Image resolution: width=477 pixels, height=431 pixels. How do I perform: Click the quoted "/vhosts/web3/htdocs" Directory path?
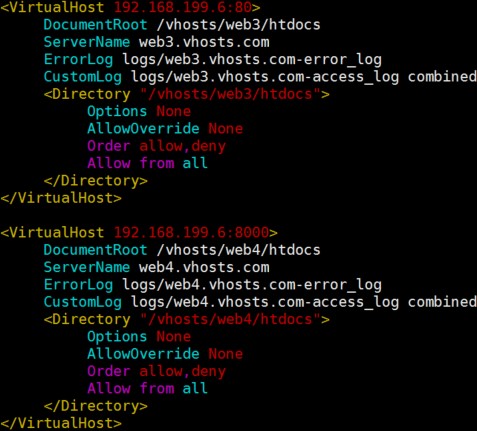[230, 94]
